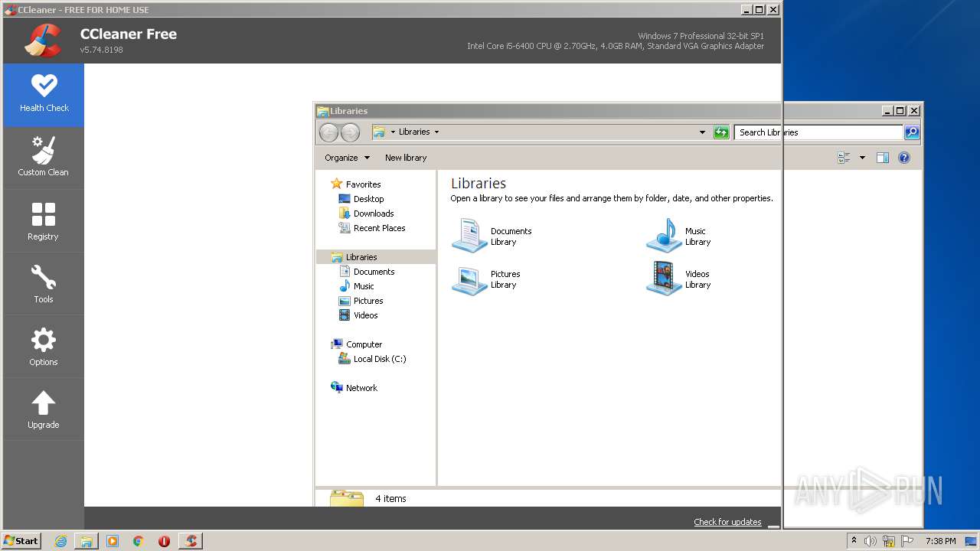Screen dimensions: 980x551
Task: Click the CCleaner logo in header
Action: (43, 41)
